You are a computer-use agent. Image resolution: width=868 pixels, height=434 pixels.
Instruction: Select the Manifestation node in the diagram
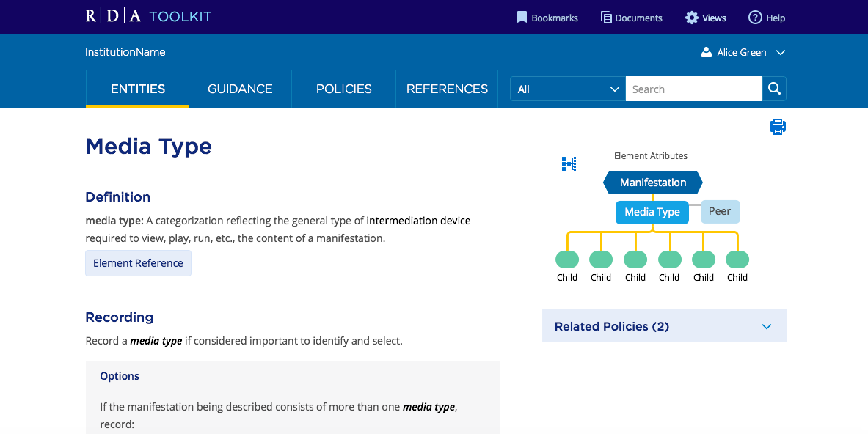(652, 183)
